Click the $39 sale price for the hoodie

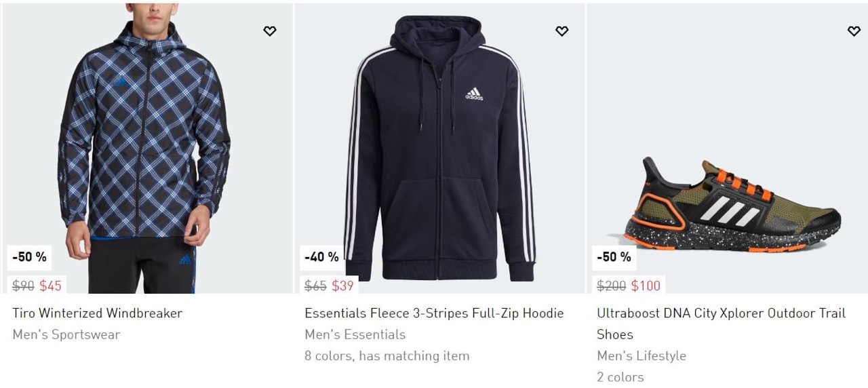342,286
